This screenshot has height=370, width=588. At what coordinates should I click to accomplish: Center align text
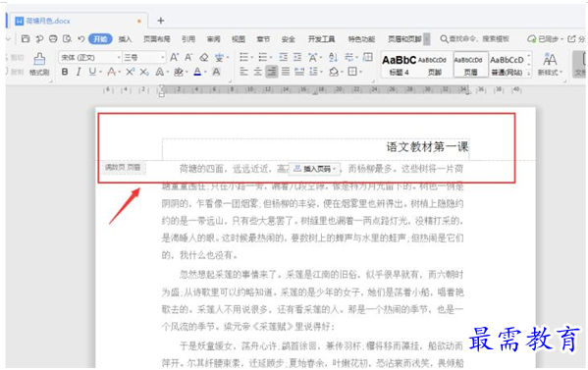click(257, 72)
